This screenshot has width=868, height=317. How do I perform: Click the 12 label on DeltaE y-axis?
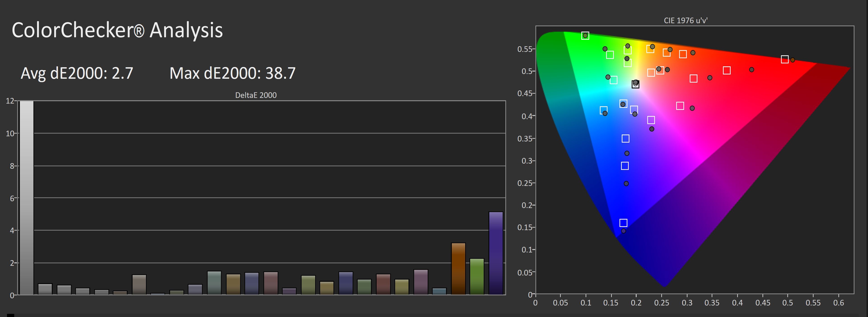10,101
